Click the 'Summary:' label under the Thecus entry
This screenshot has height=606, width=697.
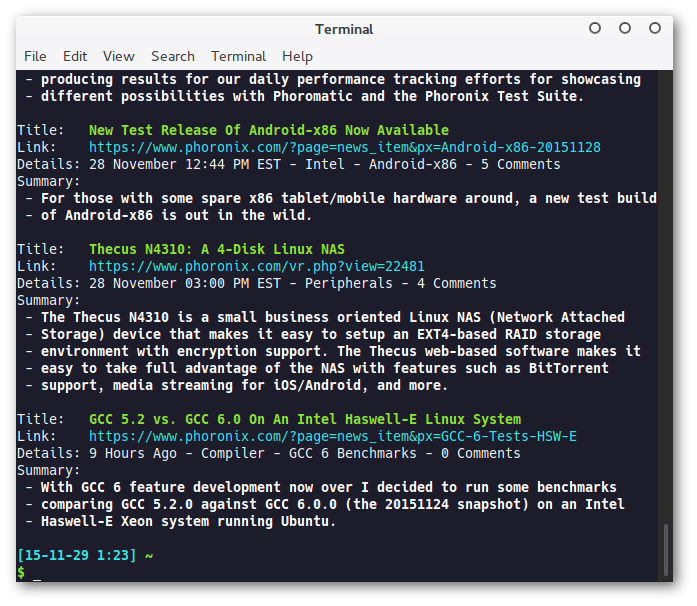click(x=48, y=301)
